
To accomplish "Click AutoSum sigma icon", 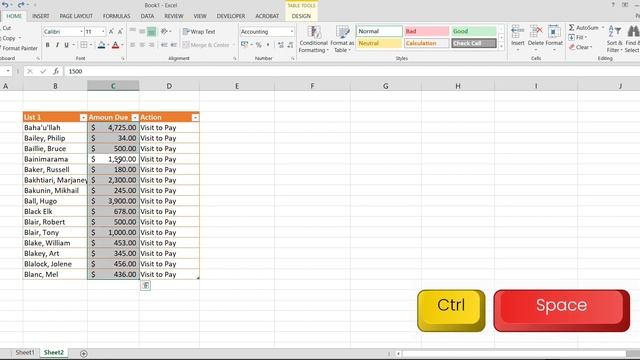I will pos(572,27).
